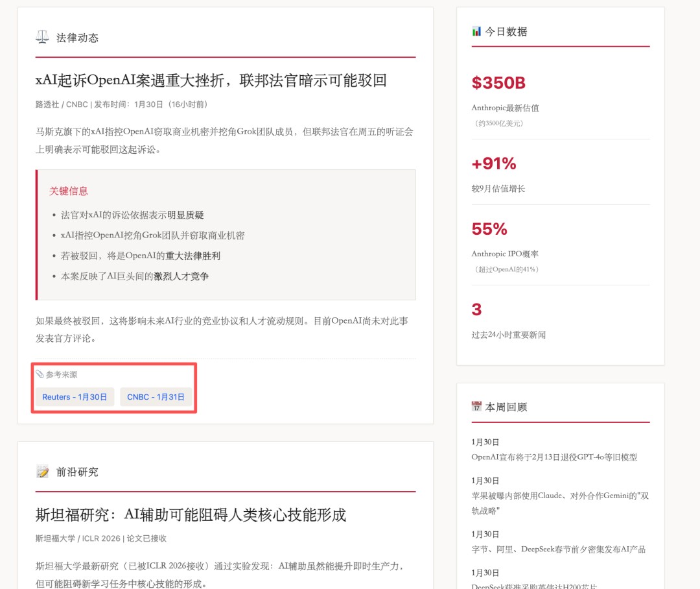The image size is (700, 589).
Task: Open the CNBC - 1月31日 source link
Action: coord(156,397)
